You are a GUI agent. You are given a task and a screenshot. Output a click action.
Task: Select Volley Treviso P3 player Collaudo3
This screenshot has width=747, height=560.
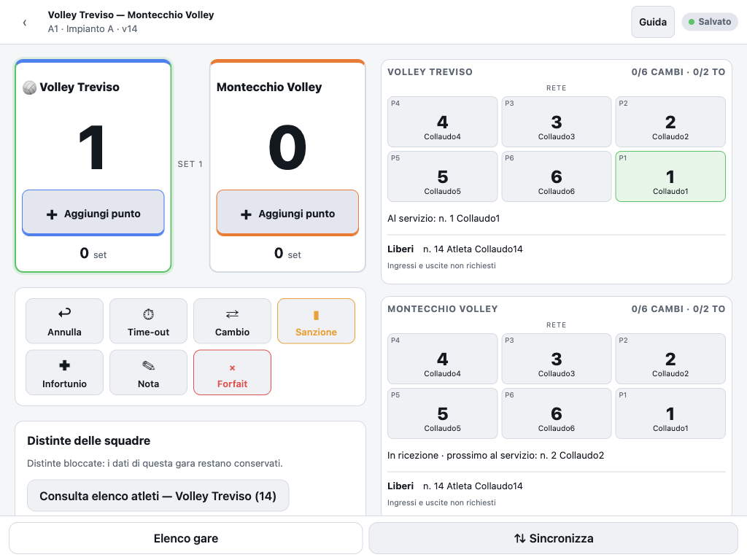(x=557, y=122)
